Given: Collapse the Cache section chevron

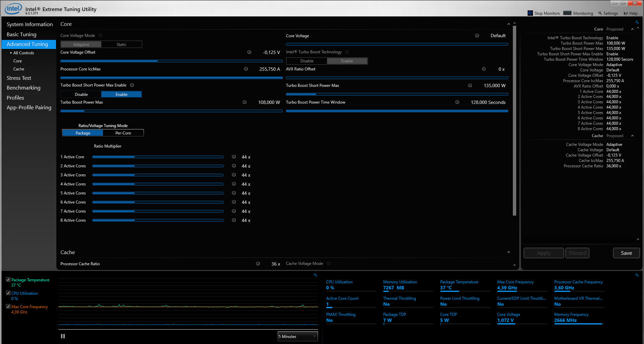Looking at the screenshot, I should (x=508, y=252).
